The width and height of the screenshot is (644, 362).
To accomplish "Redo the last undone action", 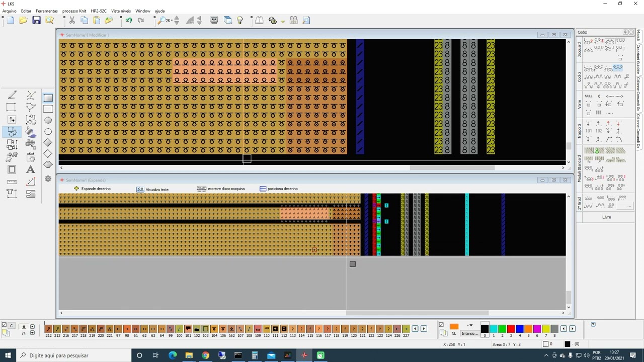I will [141, 20].
